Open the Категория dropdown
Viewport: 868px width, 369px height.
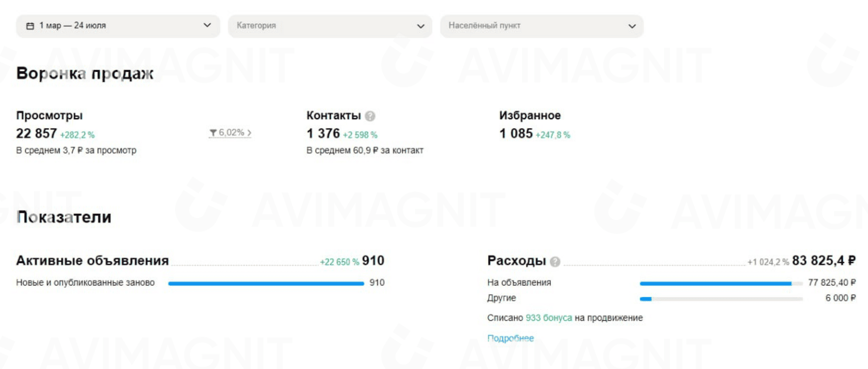331,26
